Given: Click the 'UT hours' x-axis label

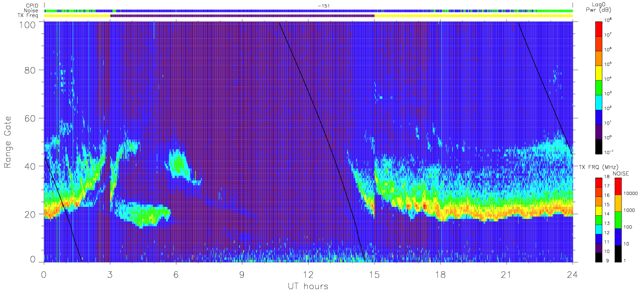Looking at the screenshot, I should coord(307,286).
